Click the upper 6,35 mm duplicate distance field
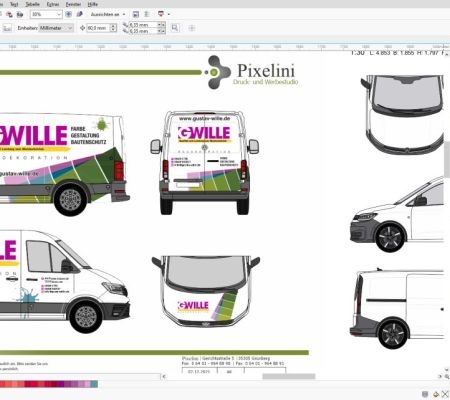Viewport: 450px width, 400px height. [x=143, y=25]
